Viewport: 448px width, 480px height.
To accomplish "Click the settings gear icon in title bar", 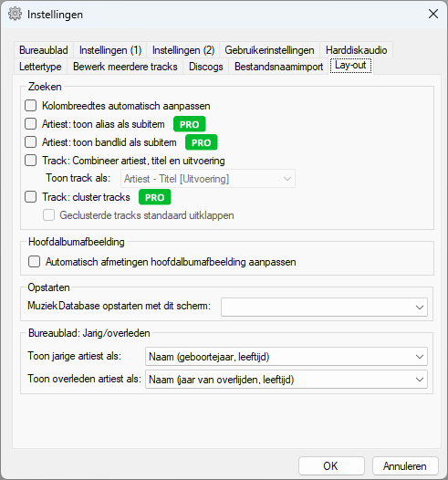I will (x=15, y=14).
